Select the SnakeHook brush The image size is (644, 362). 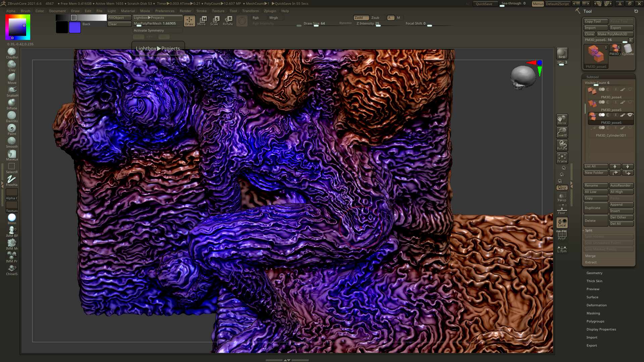pos(12,90)
